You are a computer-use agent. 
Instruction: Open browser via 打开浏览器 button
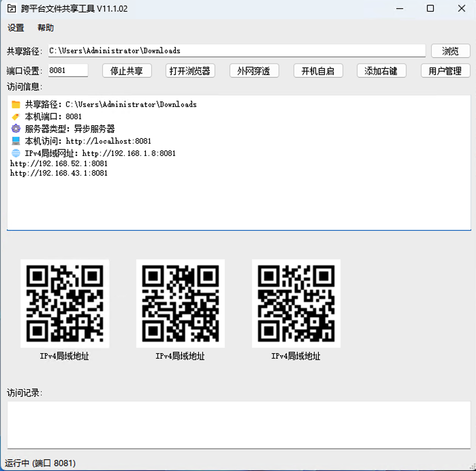coord(190,71)
